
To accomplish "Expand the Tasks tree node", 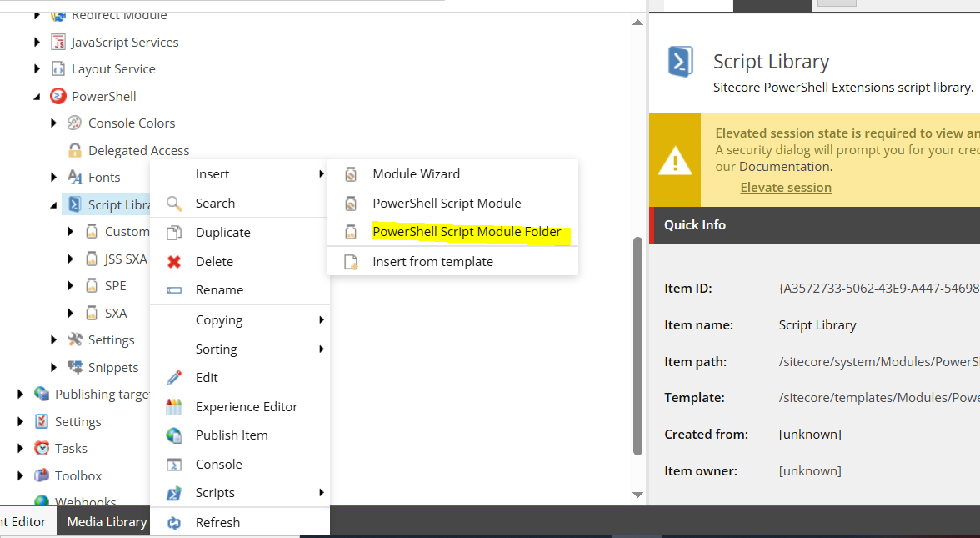I will coord(21,448).
